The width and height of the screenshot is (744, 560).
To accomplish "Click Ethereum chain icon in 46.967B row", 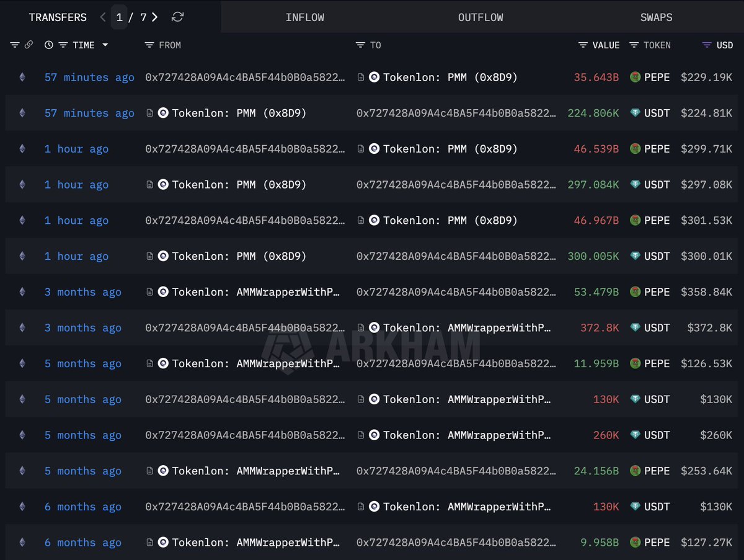I will 22,220.
